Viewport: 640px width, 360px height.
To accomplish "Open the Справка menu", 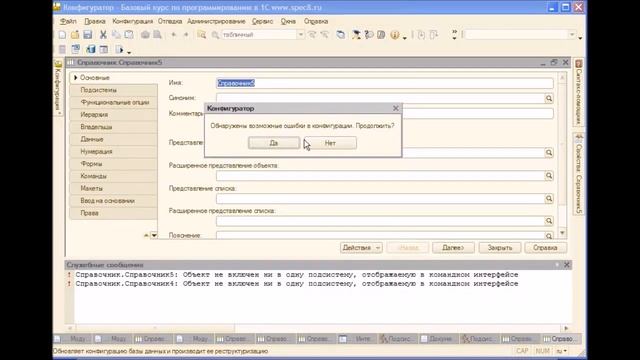I will point(316,21).
